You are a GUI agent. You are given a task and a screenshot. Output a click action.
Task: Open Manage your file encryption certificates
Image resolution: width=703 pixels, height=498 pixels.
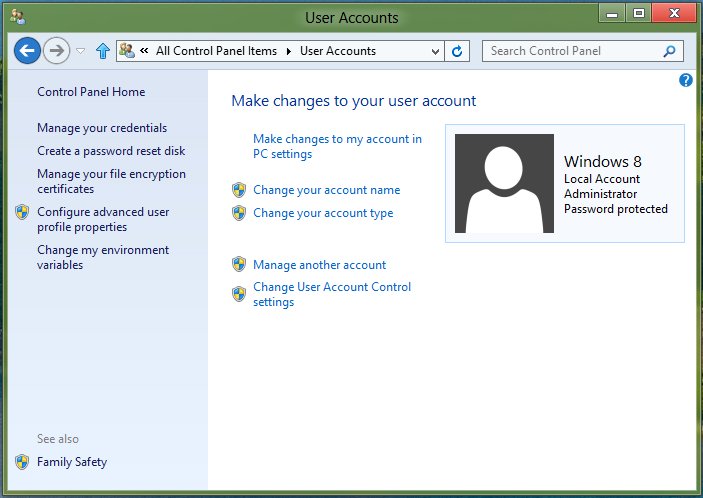pos(111,181)
